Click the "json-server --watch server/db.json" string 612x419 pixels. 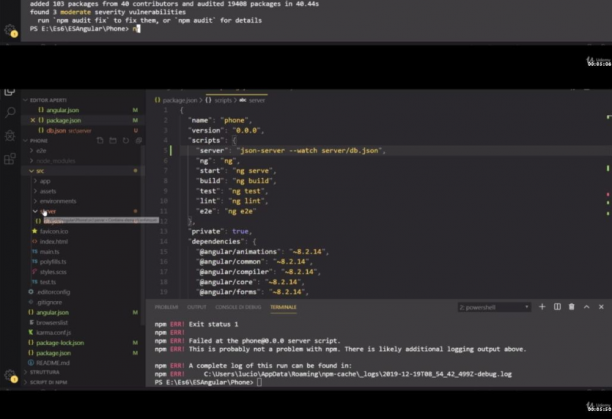point(311,151)
